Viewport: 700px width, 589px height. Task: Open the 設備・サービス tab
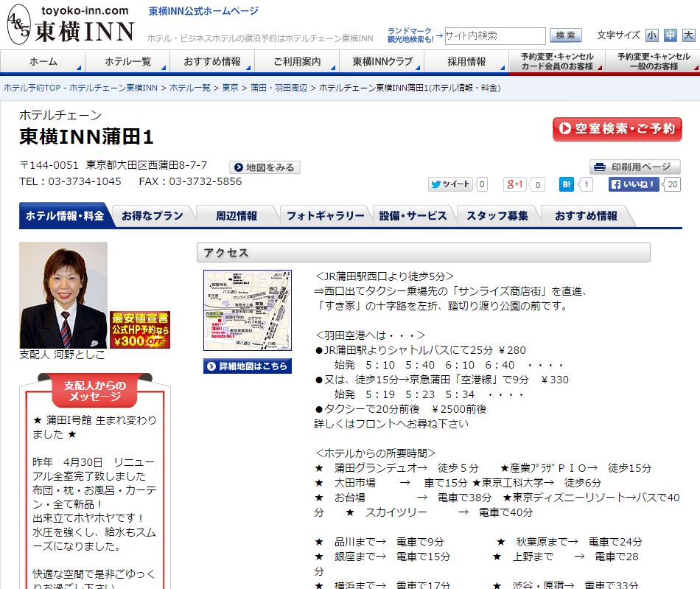point(413,216)
